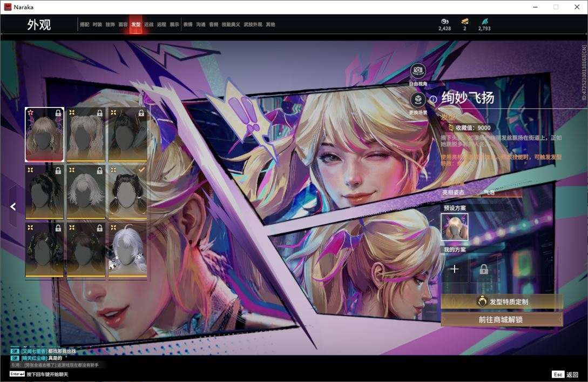Open 发型特质定制 customization
This screenshot has width=588, height=382.
(x=502, y=301)
